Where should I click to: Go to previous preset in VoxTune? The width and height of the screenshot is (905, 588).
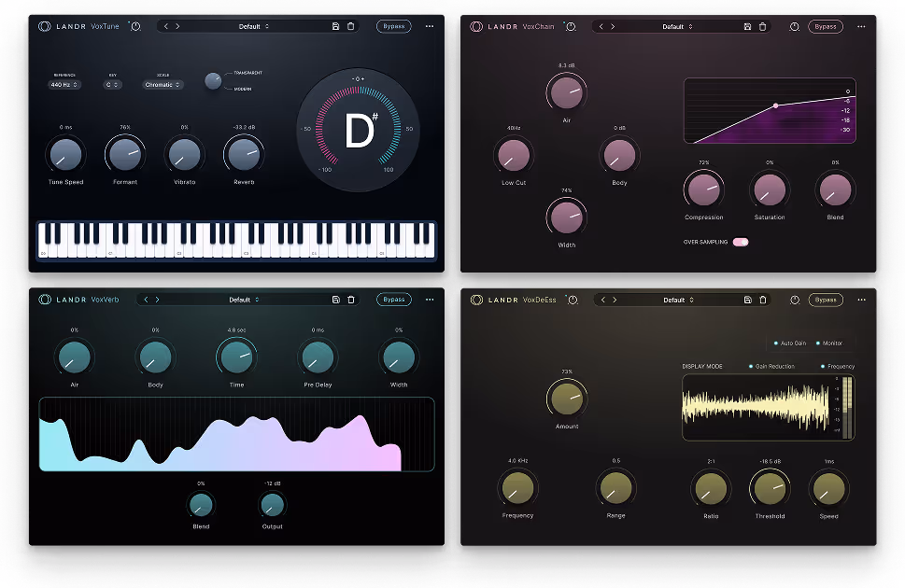click(165, 26)
